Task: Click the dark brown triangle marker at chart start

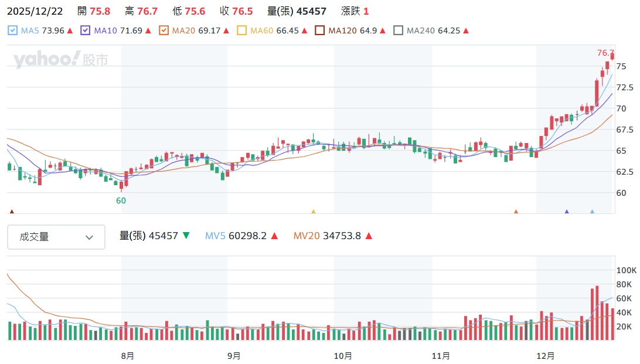Action: [x=11, y=212]
